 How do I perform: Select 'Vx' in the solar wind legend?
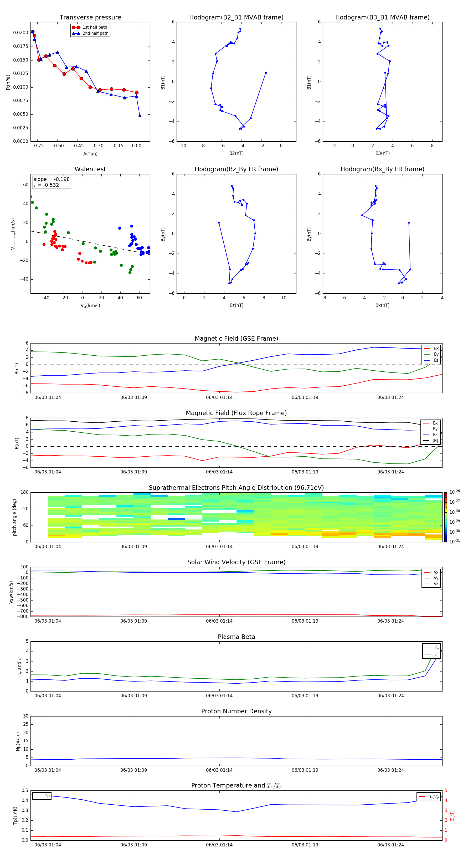(431, 572)
